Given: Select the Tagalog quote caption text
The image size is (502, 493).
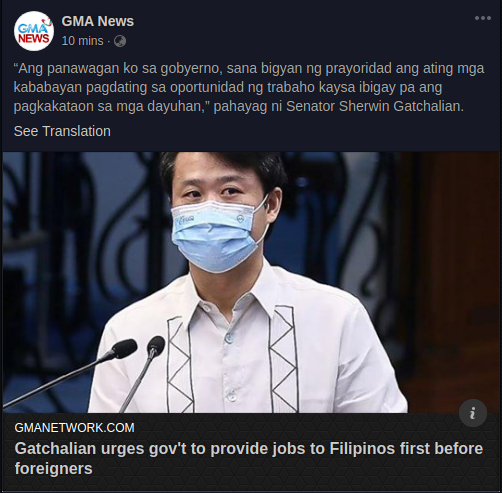Looking at the screenshot, I should pos(248,87).
